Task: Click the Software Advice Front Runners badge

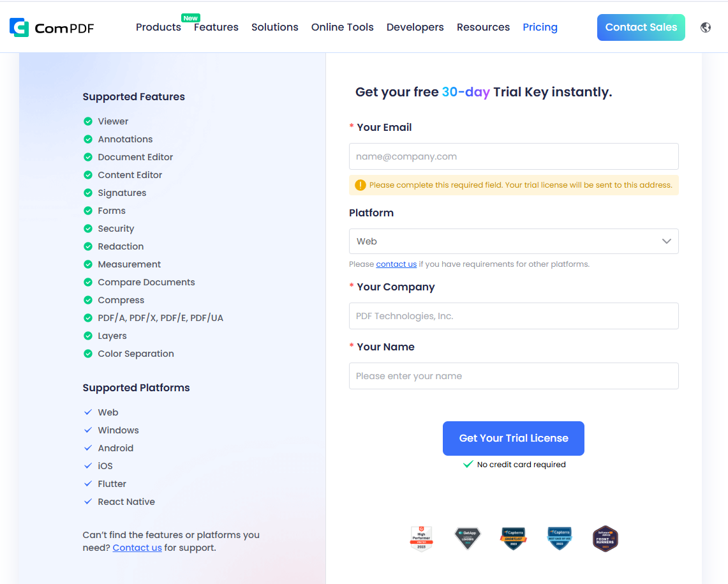Action: pyautogui.click(x=605, y=539)
